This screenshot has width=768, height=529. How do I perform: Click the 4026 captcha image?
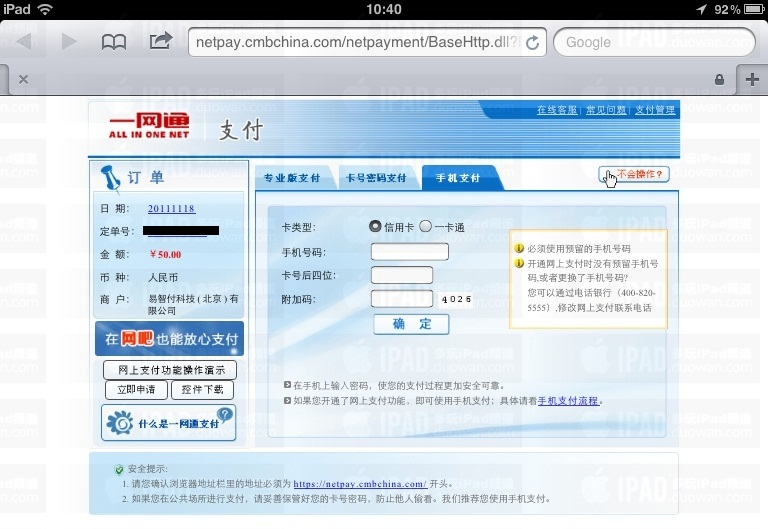click(x=456, y=299)
